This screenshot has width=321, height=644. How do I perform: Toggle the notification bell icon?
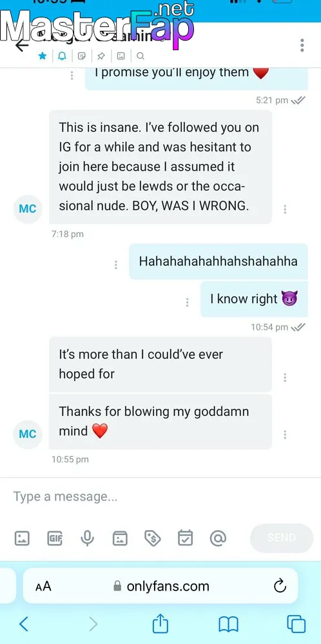tap(62, 56)
